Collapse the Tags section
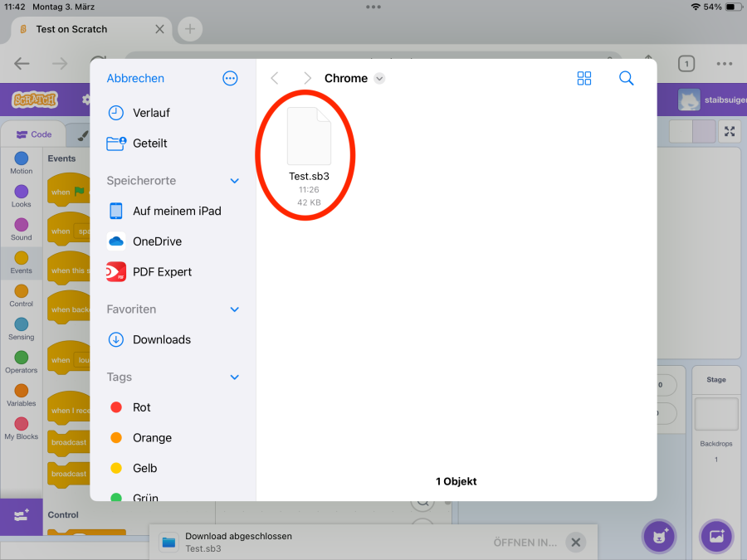The width and height of the screenshot is (747, 560). point(235,377)
